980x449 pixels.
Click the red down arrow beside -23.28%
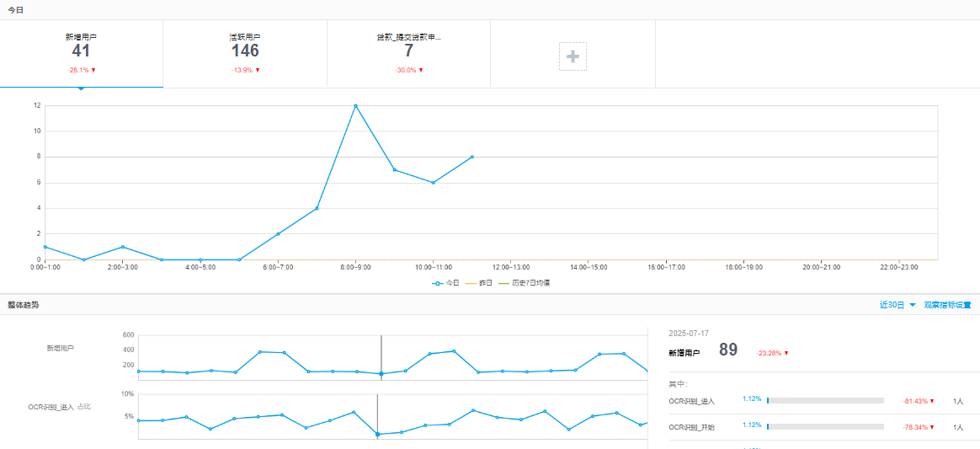tap(786, 353)
